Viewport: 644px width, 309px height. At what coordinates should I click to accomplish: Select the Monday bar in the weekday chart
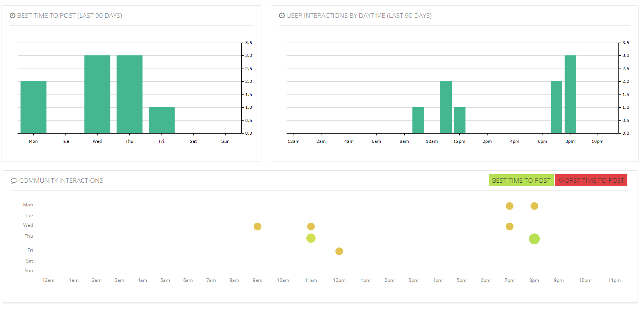[33, 107]
